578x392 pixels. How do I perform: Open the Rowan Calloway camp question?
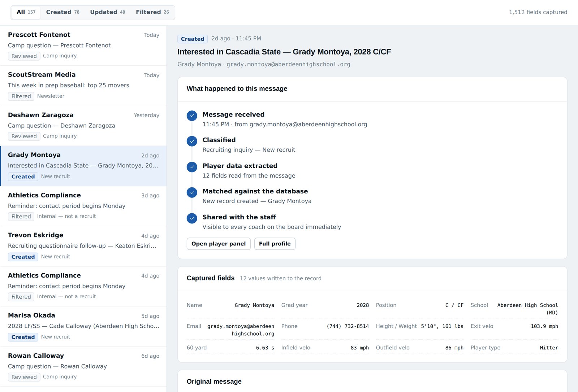(x=83, y=366)
